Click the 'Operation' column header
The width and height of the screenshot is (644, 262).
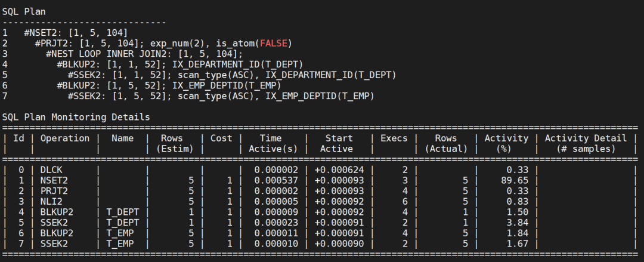[x=64, y=138]
